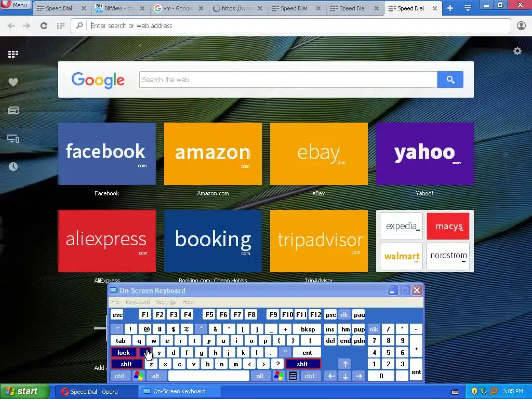Screen dimensions: 532x399
Task: Click the esc key on keyboard
Action: pos(117,315)
